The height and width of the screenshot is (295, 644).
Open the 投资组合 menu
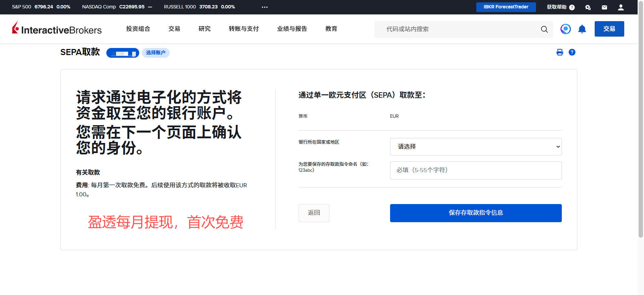click(138, 29)
